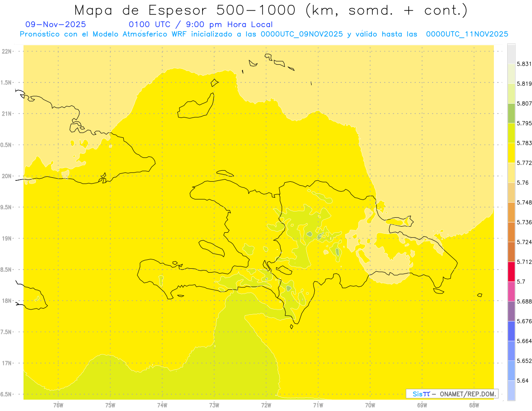Click legend value 5.795
The height and width of the screenshot is (411, 532).
(x=524, y=123)
